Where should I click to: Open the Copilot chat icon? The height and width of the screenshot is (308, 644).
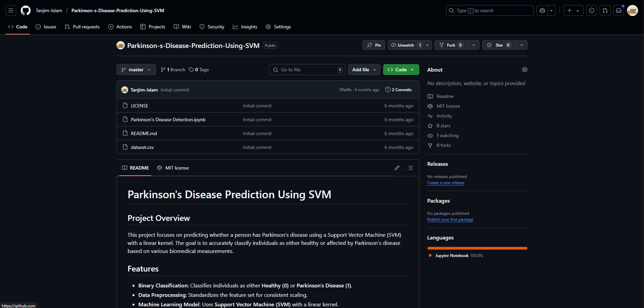coord(542,10)
